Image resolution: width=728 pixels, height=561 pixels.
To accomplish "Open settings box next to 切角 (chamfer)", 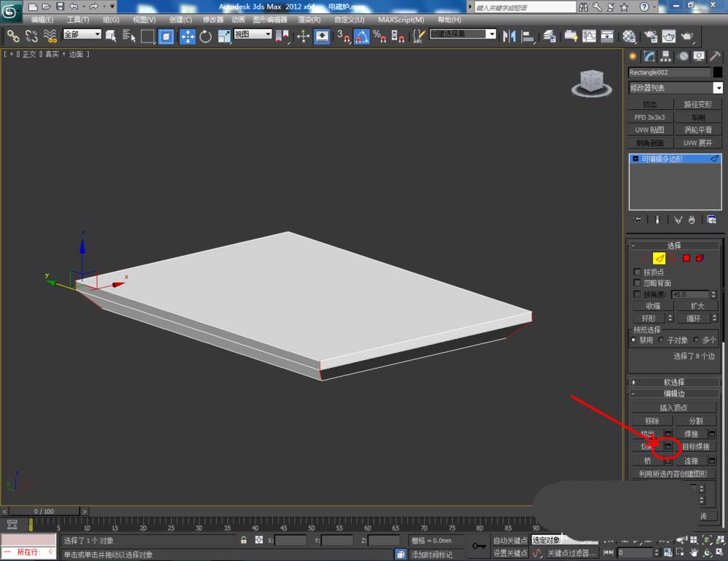I will 668,447.
